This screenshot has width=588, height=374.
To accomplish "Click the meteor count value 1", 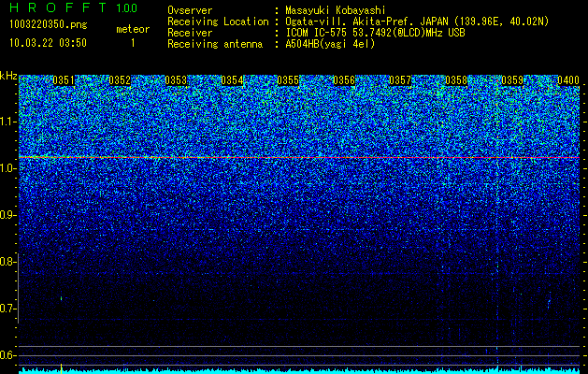I will (133, 43).
